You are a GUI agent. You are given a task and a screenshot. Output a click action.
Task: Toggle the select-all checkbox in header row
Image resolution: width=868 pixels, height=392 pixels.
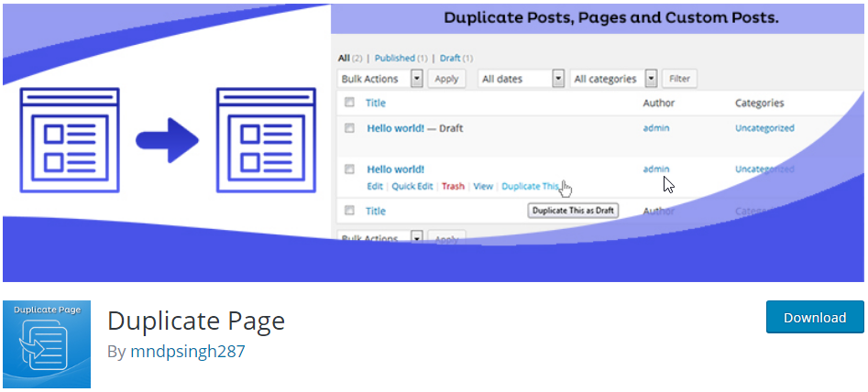349,103
